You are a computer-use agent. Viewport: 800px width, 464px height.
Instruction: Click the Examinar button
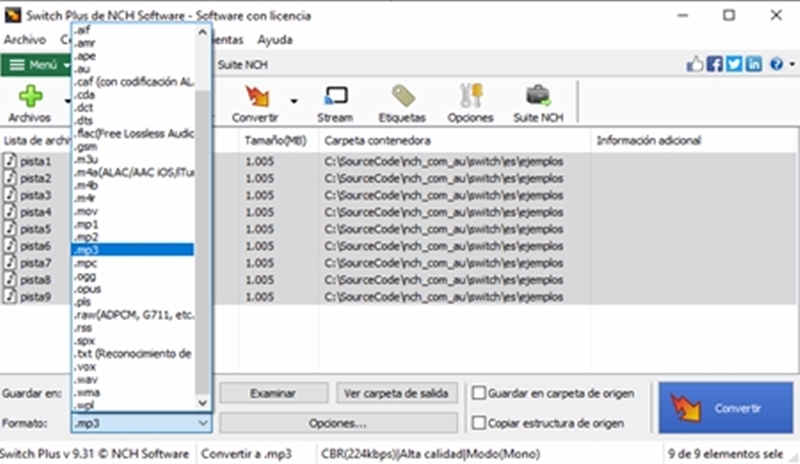pyautogui.click(x=272, y=393)
